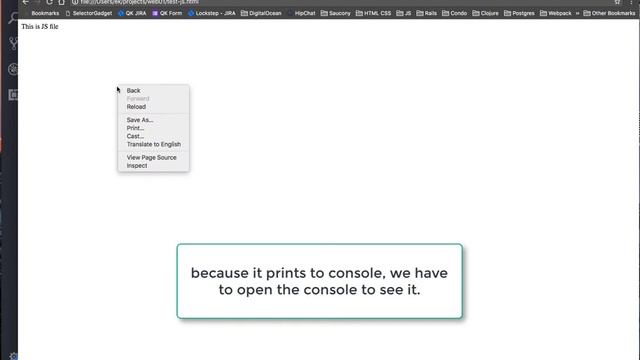Viewport: 640px width, 360px height.
Task: Open DigitalOcean bookmark folder
Action: (x=261, y=13)
